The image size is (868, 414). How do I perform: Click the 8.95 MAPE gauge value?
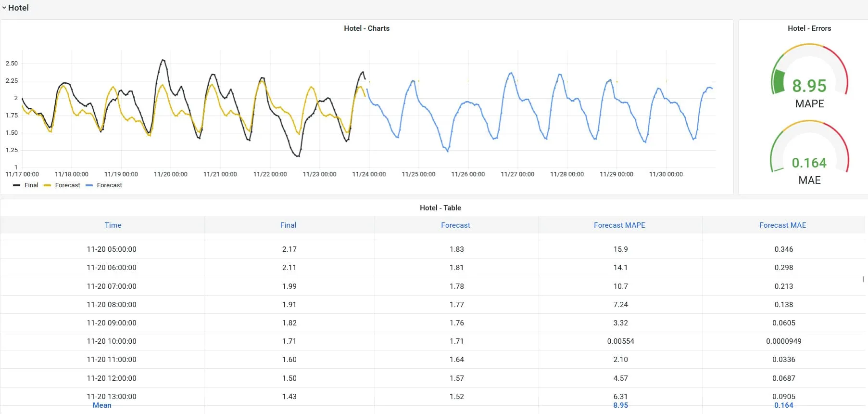[x=809, y=86]
